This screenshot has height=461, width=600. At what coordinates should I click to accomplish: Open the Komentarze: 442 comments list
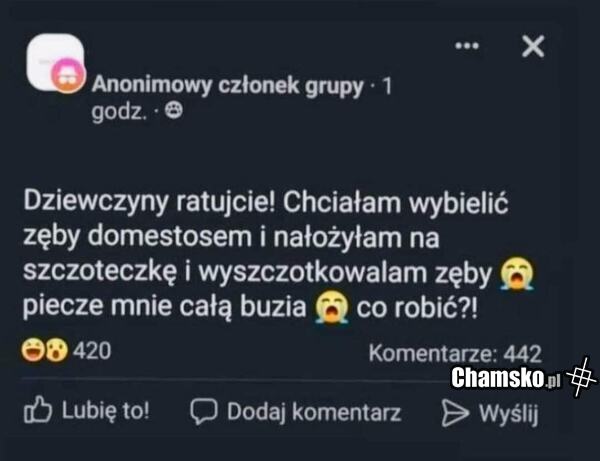click(x=455, y=353)
